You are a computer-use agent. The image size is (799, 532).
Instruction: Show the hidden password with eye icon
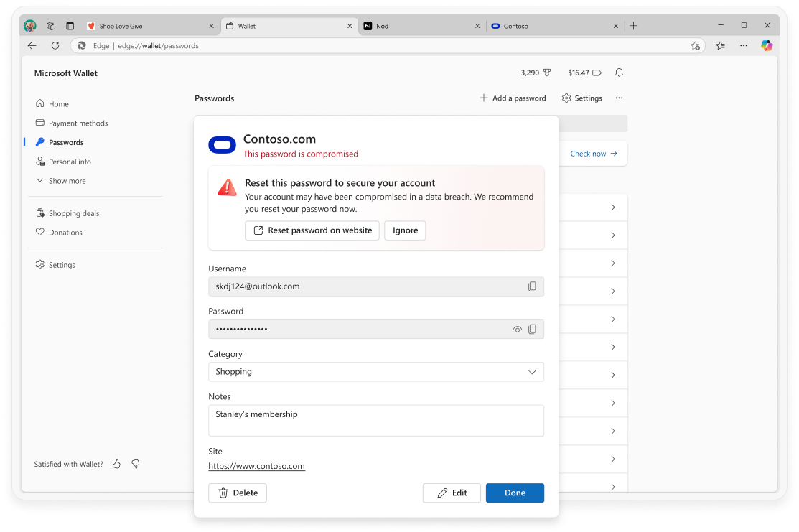(517, 330)
